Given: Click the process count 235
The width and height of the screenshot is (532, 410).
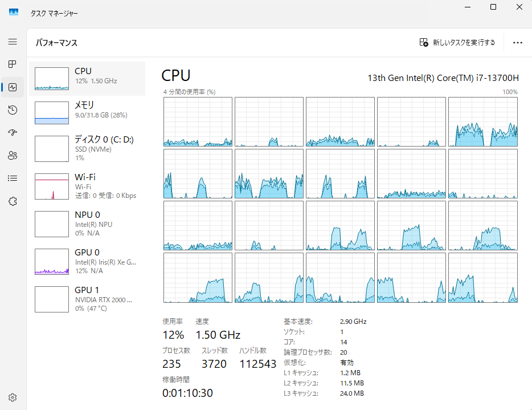Looking at the screenshot, I should click(x=171, y=364).
